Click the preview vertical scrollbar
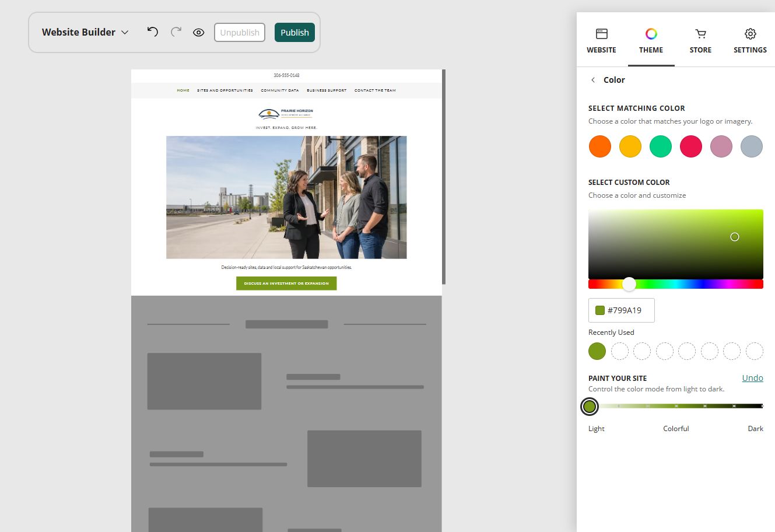775x532 pixels. pyautogui.click(x=444, y=177)
